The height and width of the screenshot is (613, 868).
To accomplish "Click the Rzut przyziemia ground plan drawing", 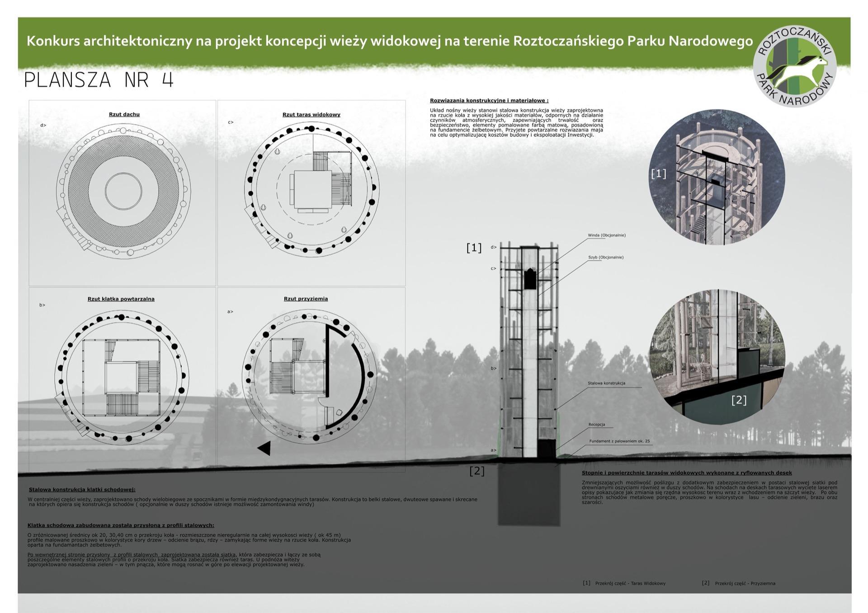I will [x=310, y=376].
